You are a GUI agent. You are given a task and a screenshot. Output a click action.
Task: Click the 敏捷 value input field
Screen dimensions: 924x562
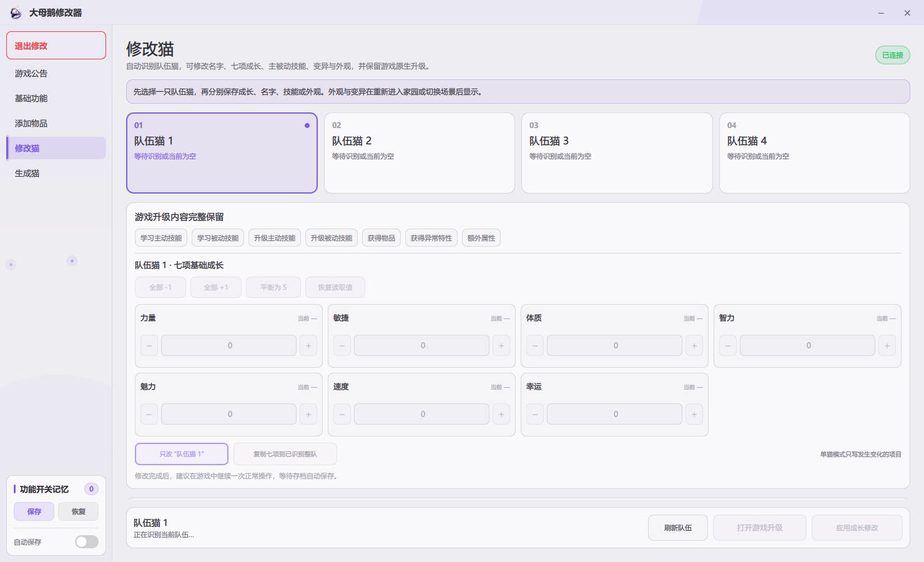click(421, 345)
